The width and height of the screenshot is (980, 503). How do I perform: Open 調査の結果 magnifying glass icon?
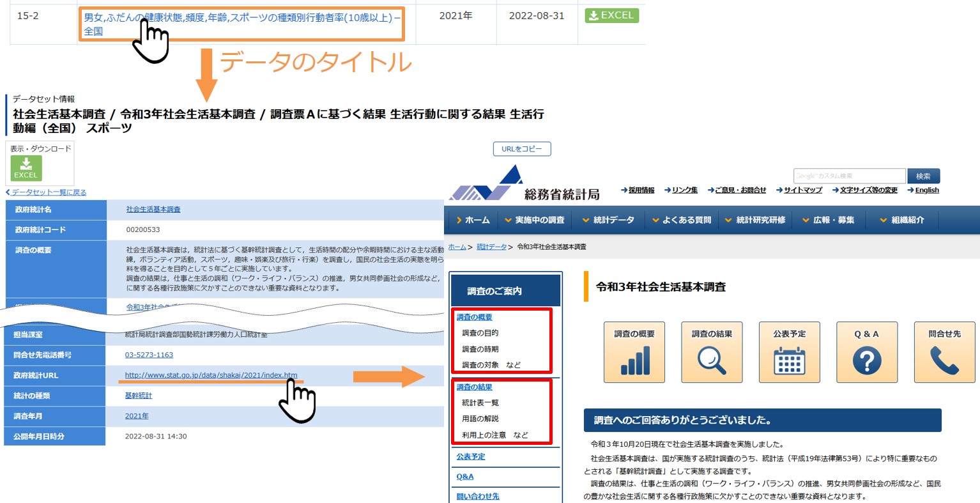pyautogui.click(x=712, y=352)
